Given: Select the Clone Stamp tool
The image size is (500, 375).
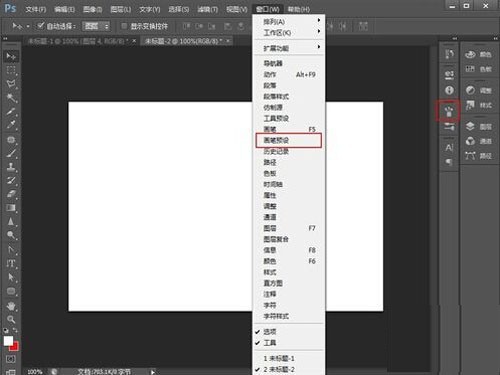Looking at the screenshot, I should pos(11,166).
